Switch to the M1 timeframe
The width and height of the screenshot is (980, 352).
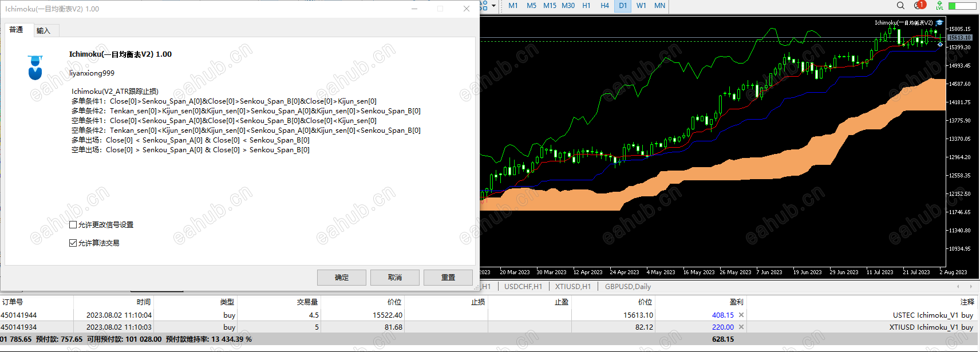coord(513,6)
